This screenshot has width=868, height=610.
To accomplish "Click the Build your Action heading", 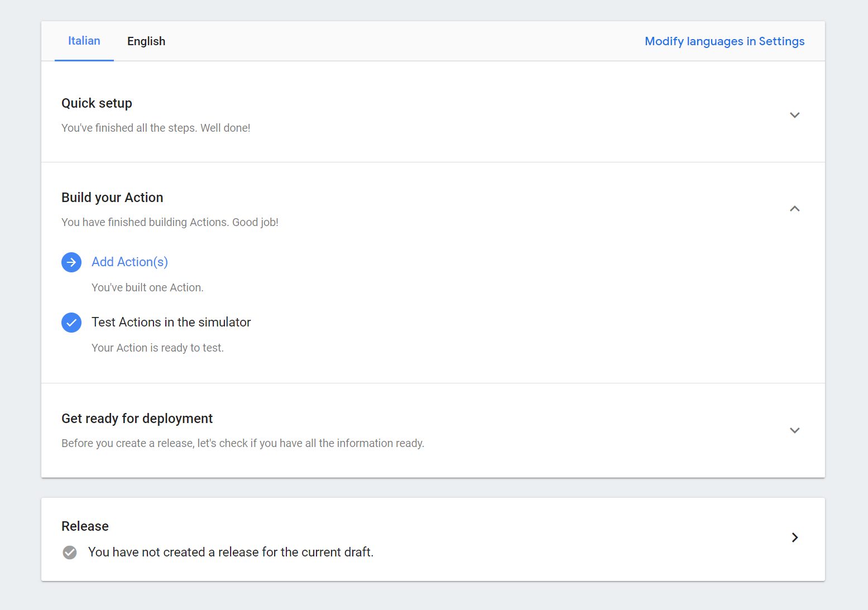I will 112,198.
